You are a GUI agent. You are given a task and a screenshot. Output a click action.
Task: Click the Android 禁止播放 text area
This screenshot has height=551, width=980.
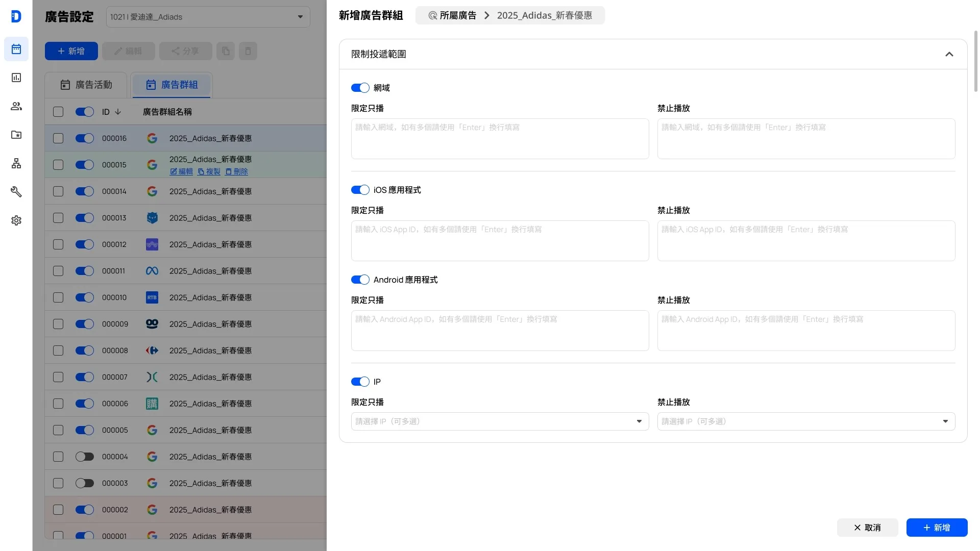(x=806, y=331)
